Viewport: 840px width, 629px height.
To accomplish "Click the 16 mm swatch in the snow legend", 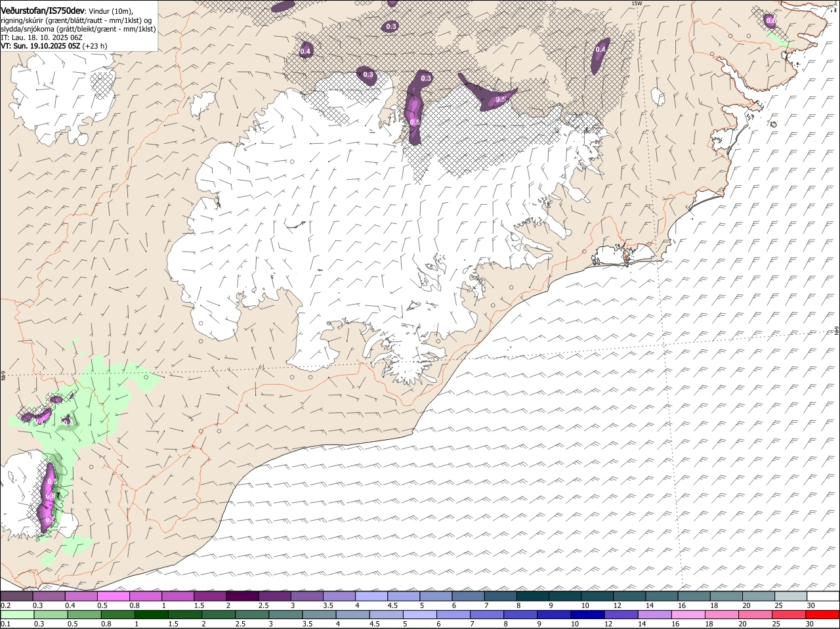I will point(694,596).
